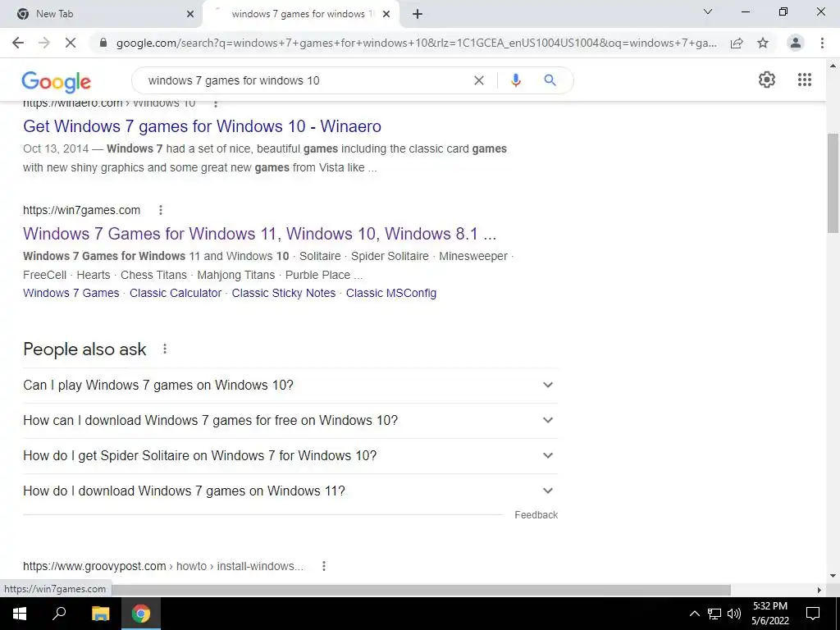
Task: Click the scroll down arrow on the right
Action: [x=833, y=577]
